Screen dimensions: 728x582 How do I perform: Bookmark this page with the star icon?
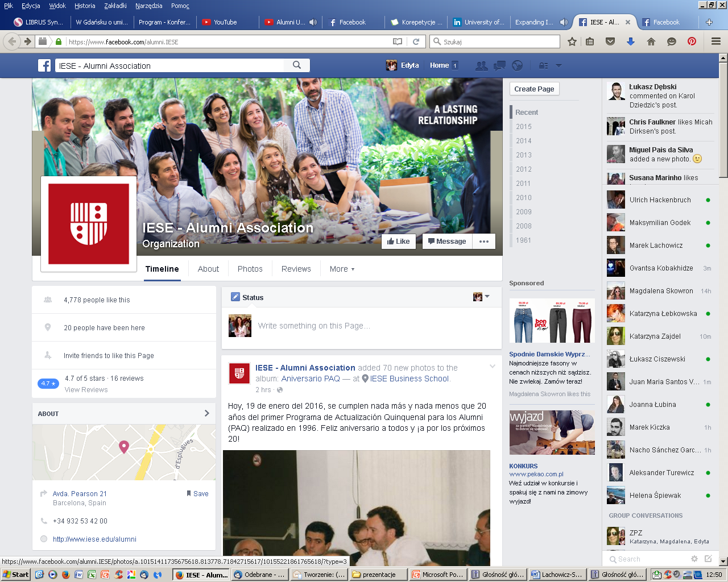point(572,41)
